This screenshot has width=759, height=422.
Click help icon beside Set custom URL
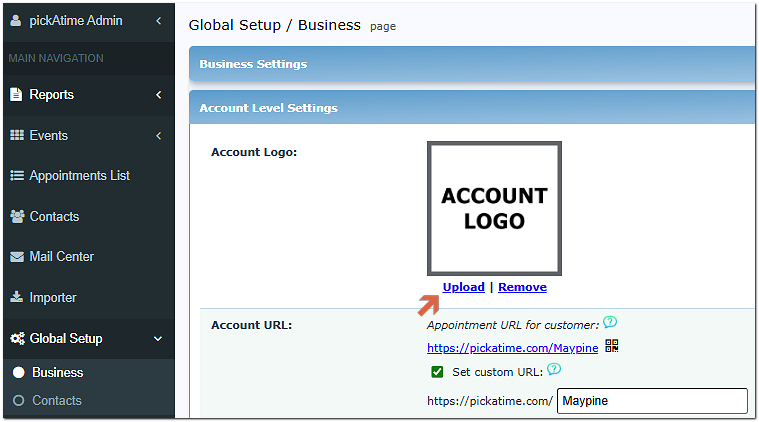[x=554, y=370]
